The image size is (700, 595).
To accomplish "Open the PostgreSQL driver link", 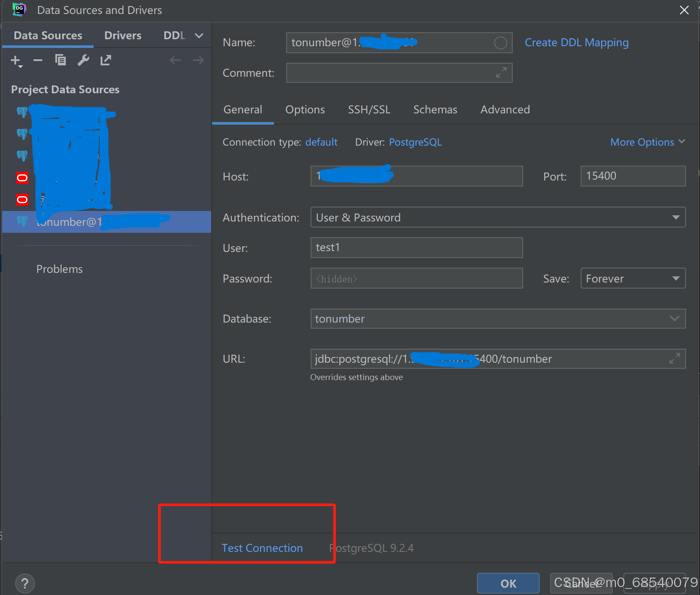I will [415, 142].
